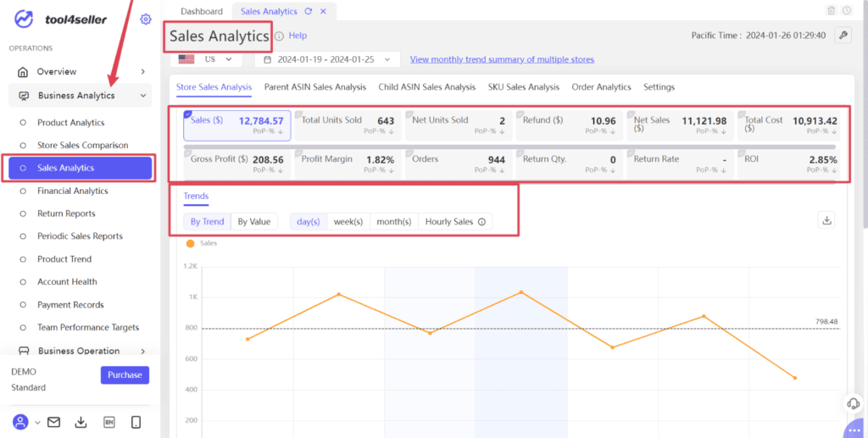Click the metrics cards horizontal scrollbar
Screen dimensions: 868x438
(509, 147)
